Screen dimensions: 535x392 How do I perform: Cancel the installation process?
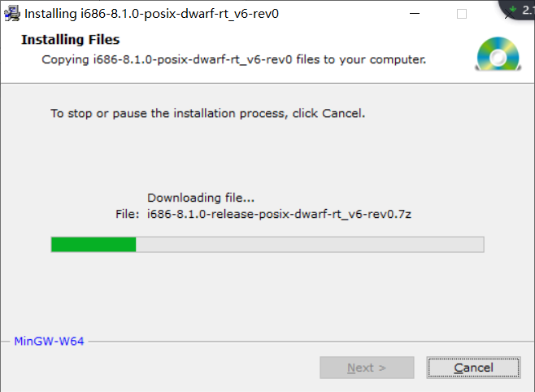(473, 368)
